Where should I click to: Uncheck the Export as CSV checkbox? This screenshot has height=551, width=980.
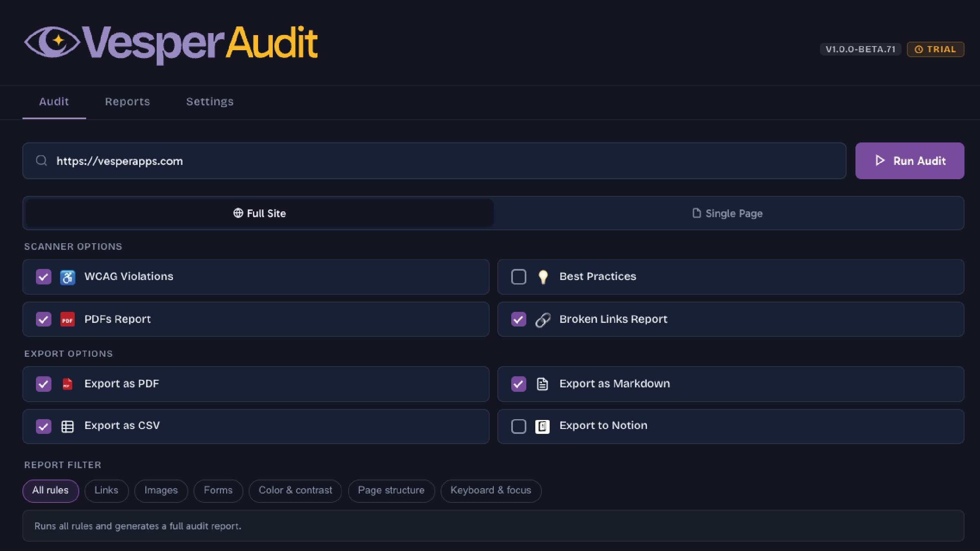click(x=44, y=427)
